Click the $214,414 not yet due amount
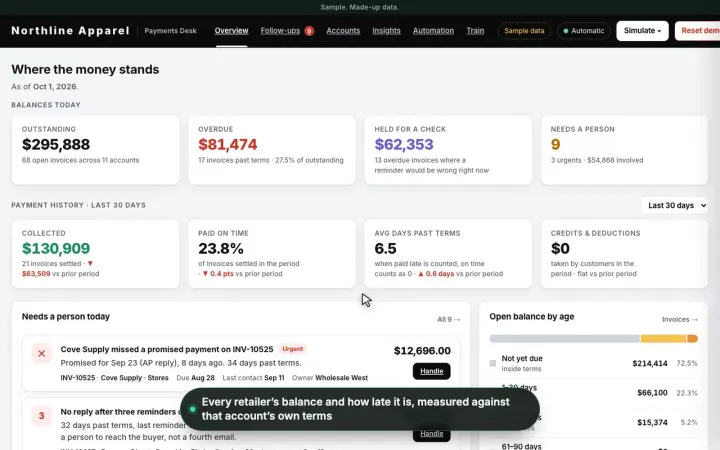The width and height of the screenshot is (720, 450). coord(650,363)
